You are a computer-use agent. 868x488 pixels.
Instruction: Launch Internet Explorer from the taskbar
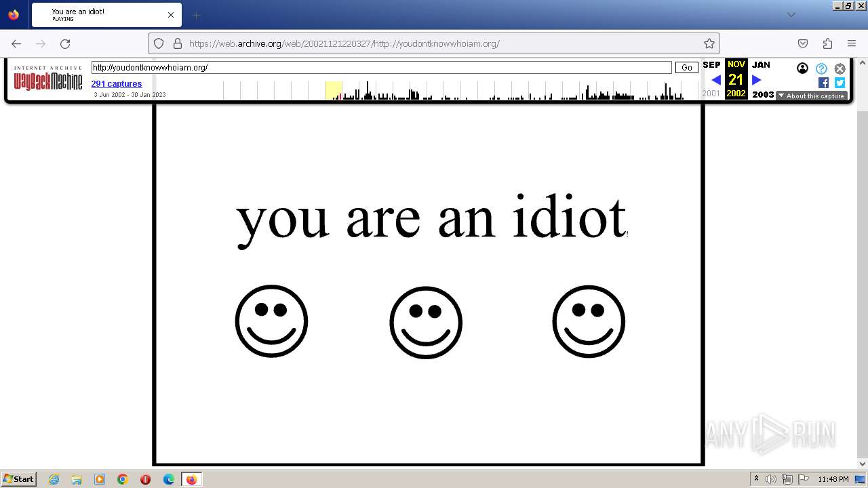54,479
